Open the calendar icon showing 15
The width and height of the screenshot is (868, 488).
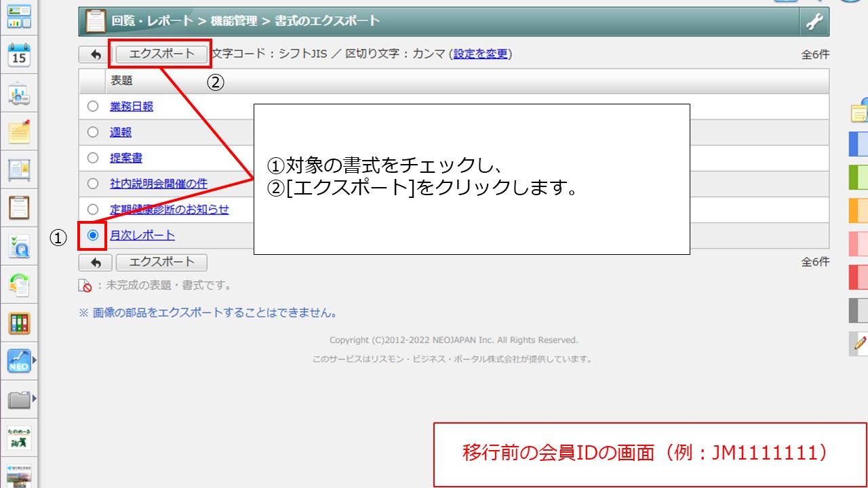20,55
